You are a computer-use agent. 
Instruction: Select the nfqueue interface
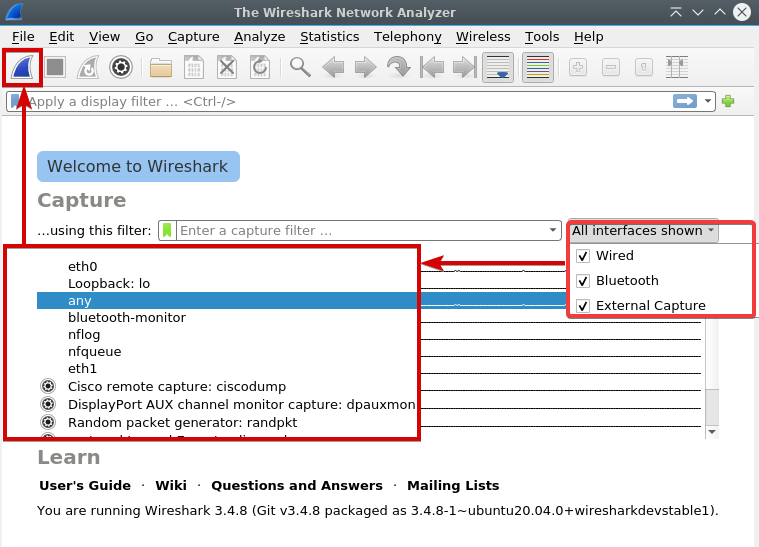tap(95, 351)
